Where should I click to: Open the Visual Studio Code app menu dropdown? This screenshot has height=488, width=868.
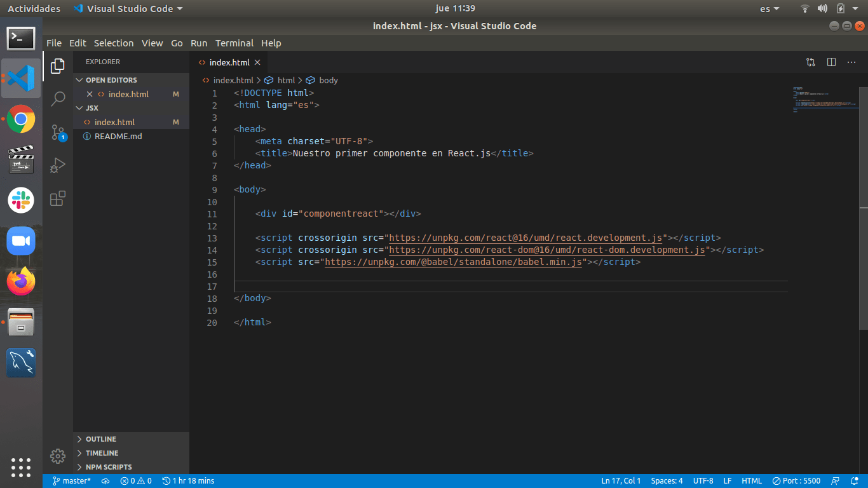coord(128,8)
